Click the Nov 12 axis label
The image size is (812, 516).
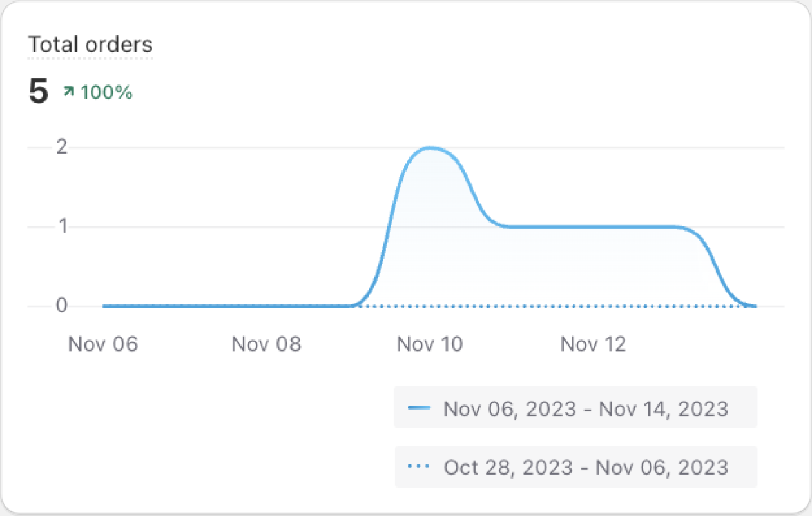pyautogui.click(x=593, y=344)
